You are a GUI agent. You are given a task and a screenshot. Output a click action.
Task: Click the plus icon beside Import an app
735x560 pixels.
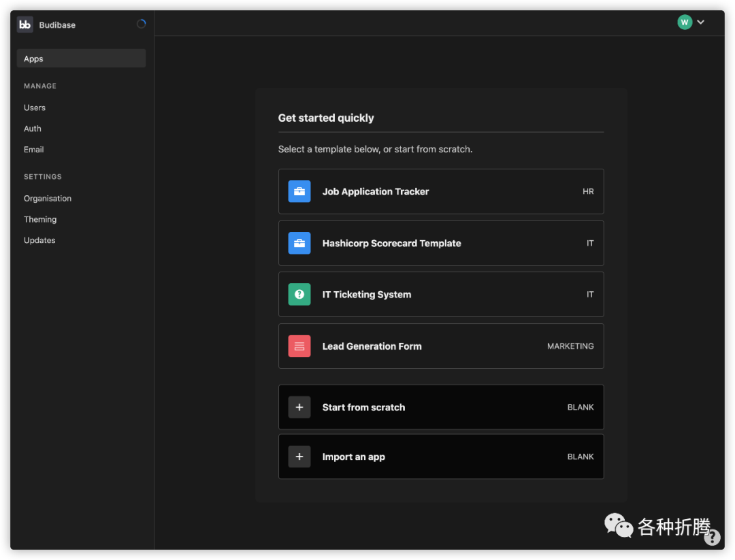(x=299, y=457)
